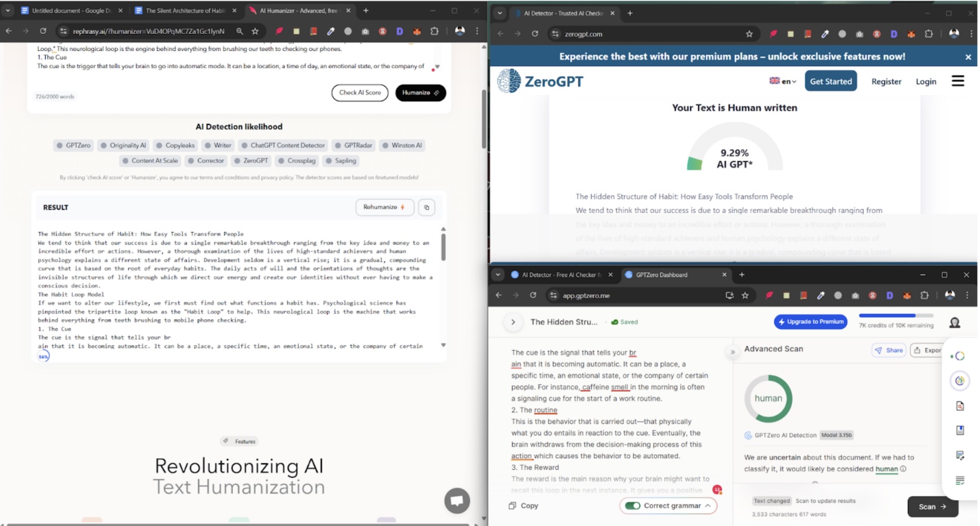Click the Scan button in GPTZero

pos(933,507)
